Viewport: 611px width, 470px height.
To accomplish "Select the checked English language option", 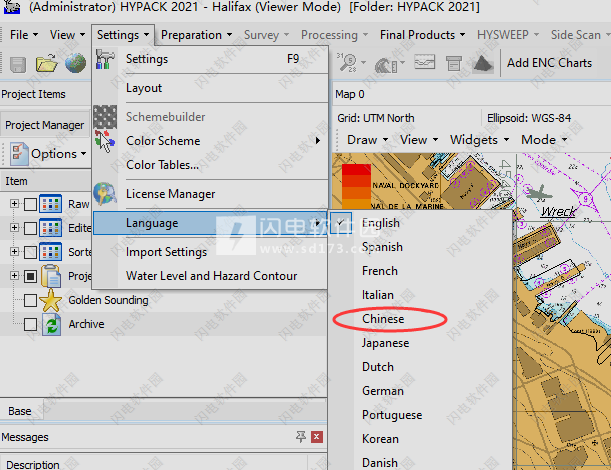I will [x=419, y=223].
